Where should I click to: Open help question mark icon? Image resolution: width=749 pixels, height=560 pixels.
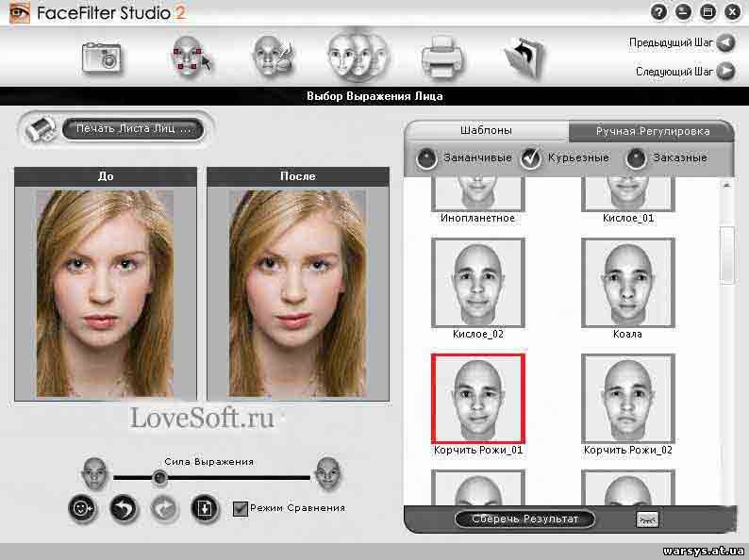coord(659,11)
